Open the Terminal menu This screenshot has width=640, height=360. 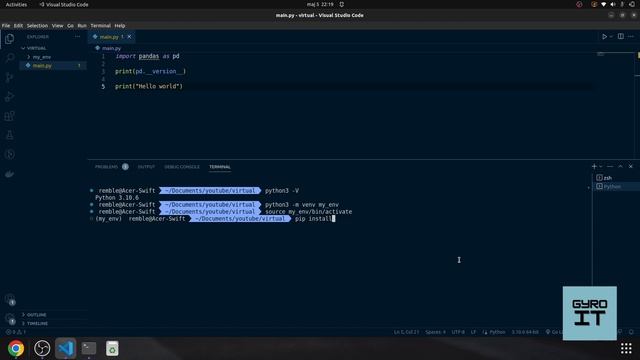100,26
